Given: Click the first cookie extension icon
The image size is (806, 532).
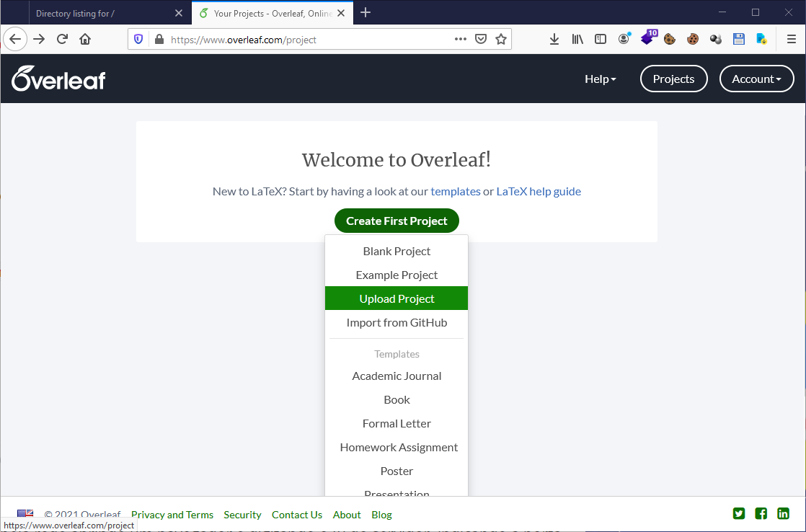Looking at the screenshot, I should pos(669,39).
